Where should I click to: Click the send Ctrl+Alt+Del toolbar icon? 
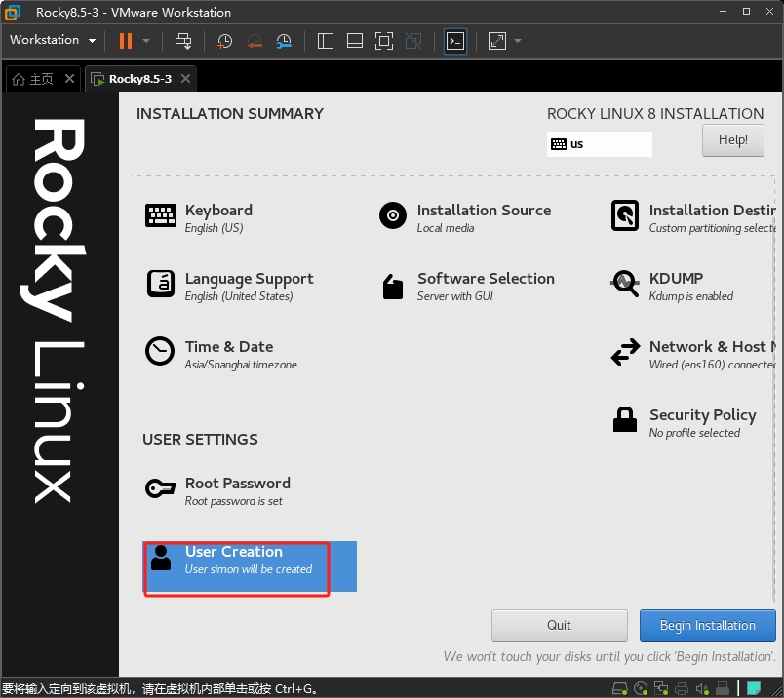[183, 41]
